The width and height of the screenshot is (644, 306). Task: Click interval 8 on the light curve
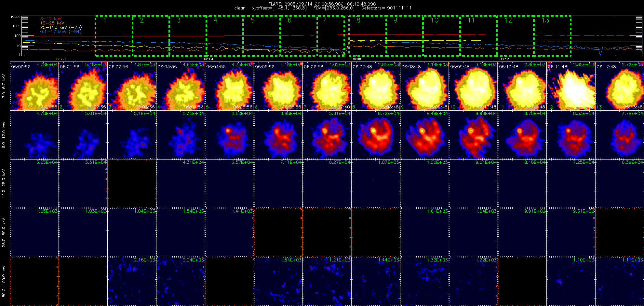[x=368, y=36]
